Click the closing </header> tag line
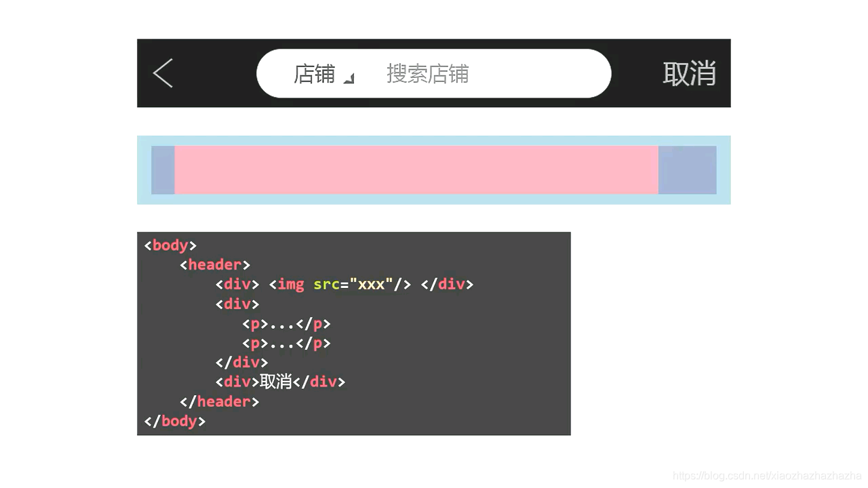This screenshot has width=868, height=488. tap(220, 402)
